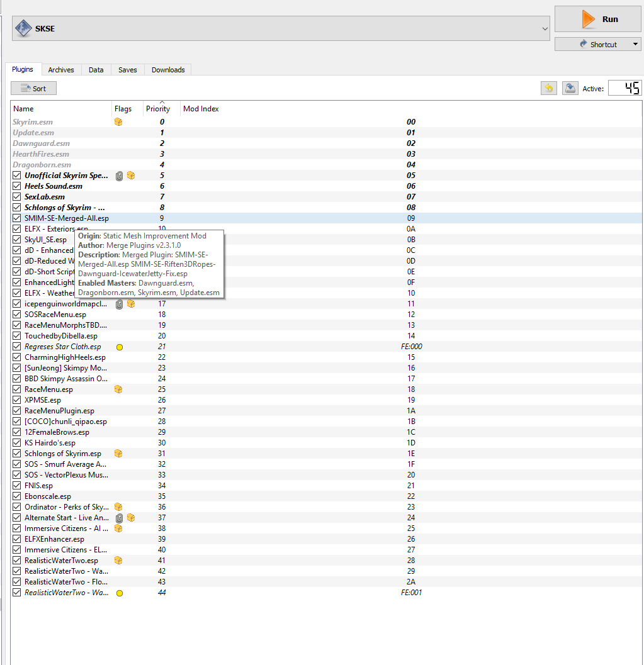This screenshot has width=644, height=665.
Task: Click the archive box flag on Skyrim.esm
Action: (x=118, y=121)
